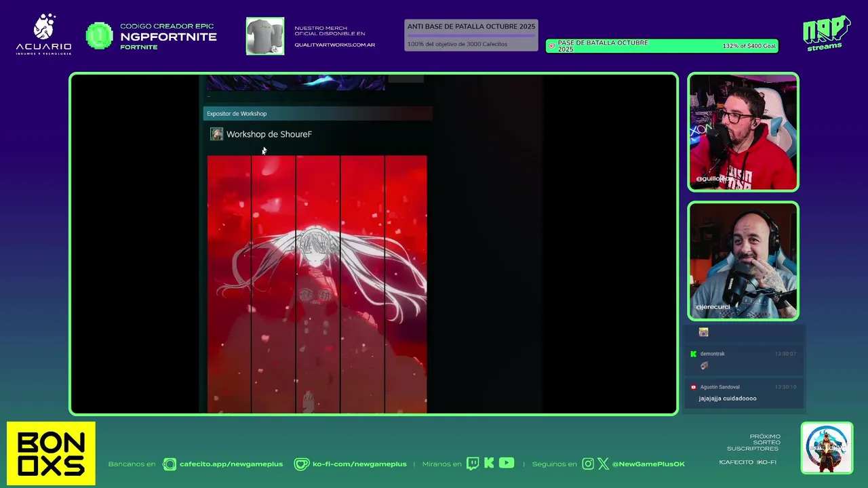Screen dimensions: 868x488
Task: Click the cafecito cup icon in the footer
Action: point(170,464)
